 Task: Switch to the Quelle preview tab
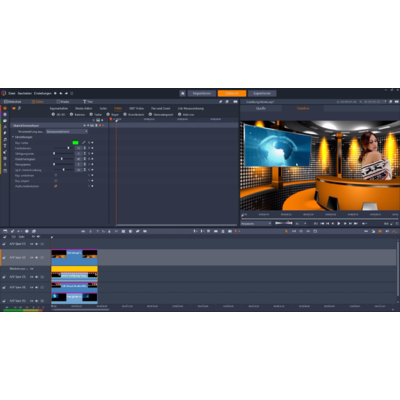pos(261,108)
